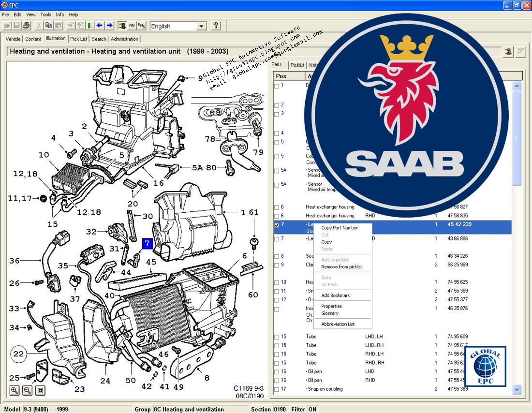The height and width of the screenshot is (413, 532).
Task: Click the notes edit icon at title bar right
Action: (x=520, y=52)
